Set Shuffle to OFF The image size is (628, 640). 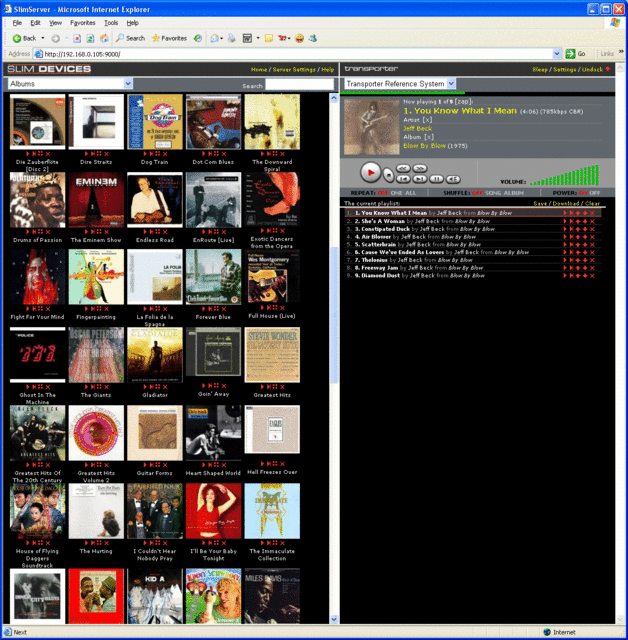[x=477, y=193]
